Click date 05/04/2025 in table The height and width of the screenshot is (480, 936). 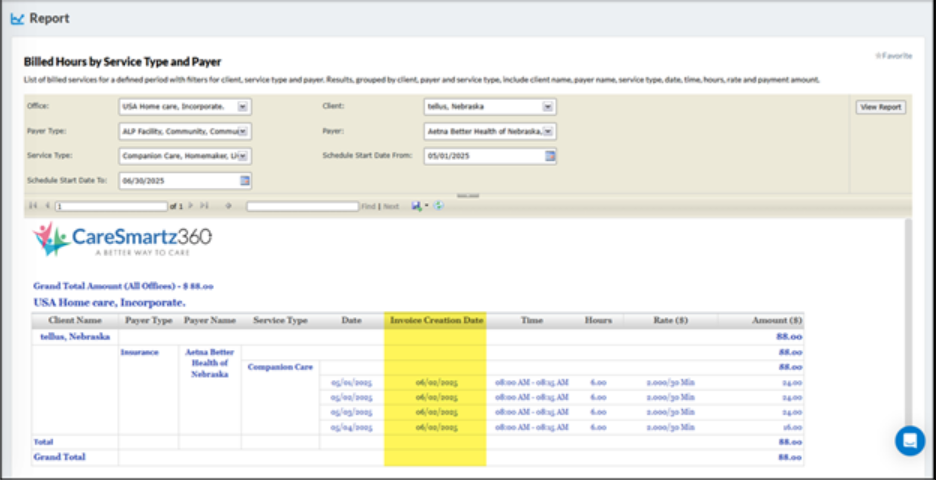(x=352, y=427)
